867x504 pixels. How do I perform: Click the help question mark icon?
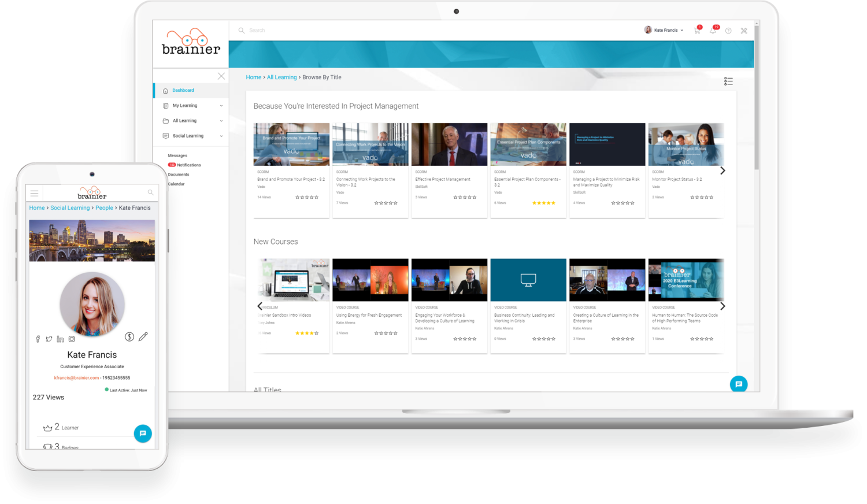click(x=728, y=31)
